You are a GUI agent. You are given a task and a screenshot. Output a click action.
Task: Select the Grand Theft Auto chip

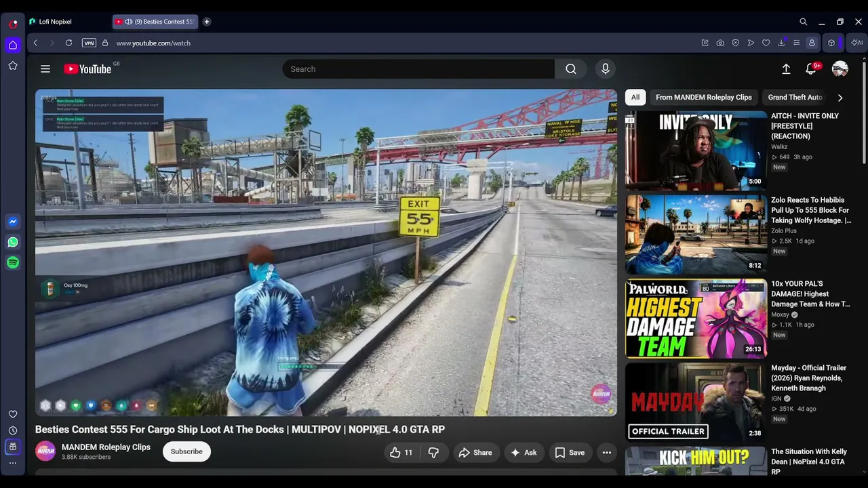[795, 97]
